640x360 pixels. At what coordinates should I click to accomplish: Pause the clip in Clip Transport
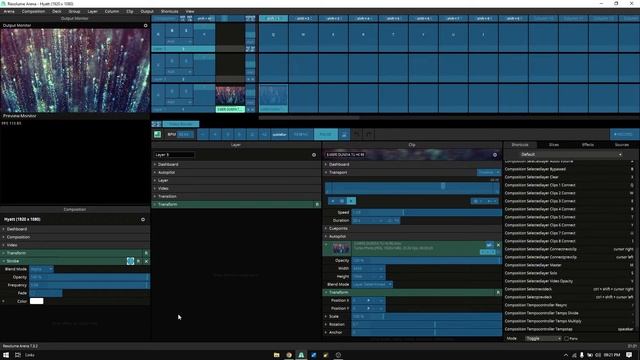click(342, 201)
